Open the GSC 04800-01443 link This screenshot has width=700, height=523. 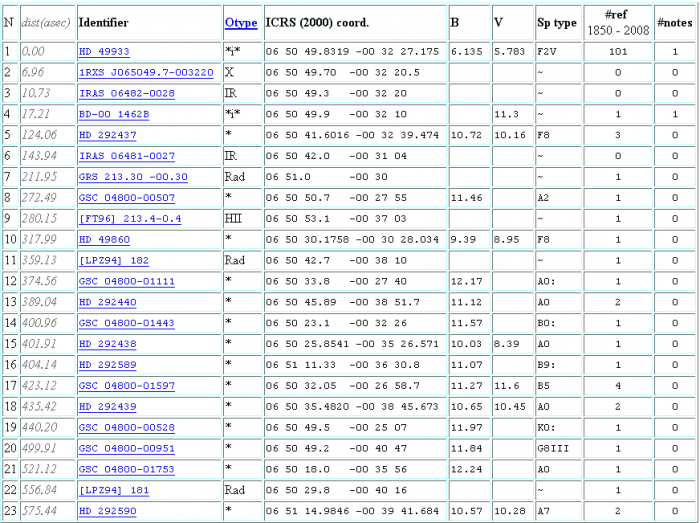click(x=127, y=323)
